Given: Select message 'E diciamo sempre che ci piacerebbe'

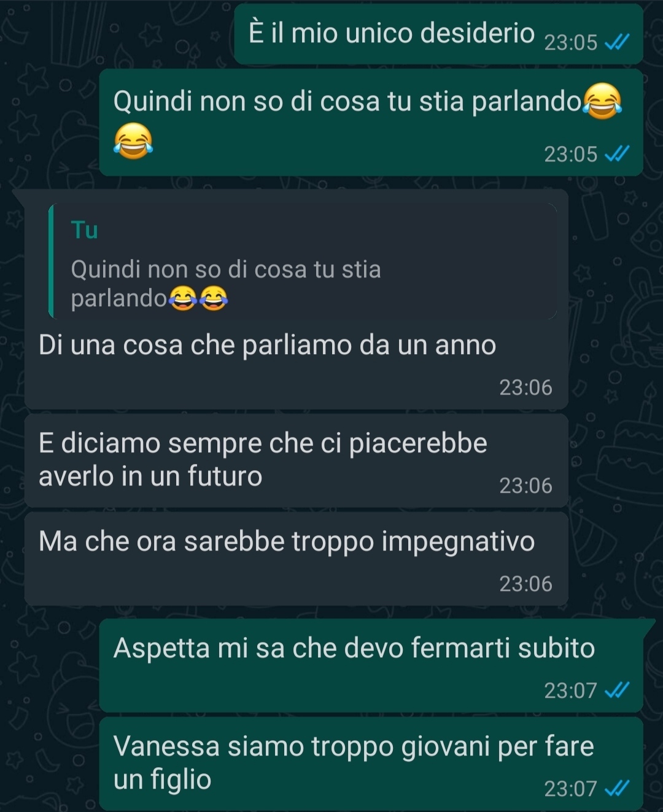Looking at the screenshot, I should pos(296,460).
